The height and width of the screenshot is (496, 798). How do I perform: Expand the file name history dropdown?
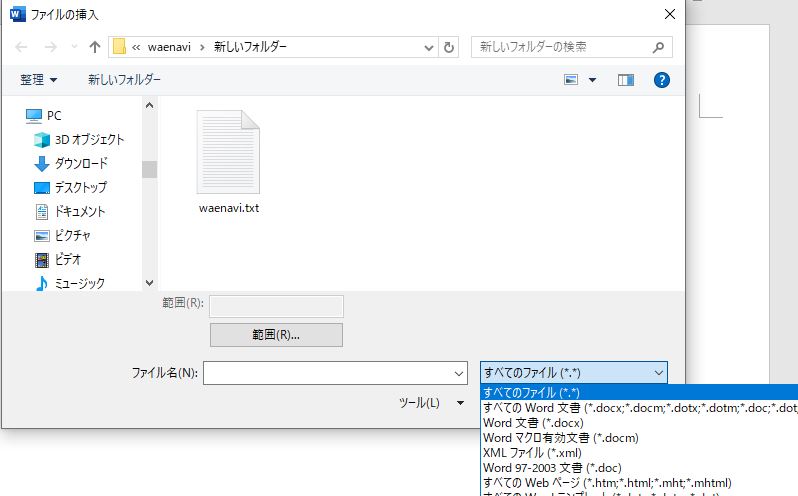coord(459,373)
